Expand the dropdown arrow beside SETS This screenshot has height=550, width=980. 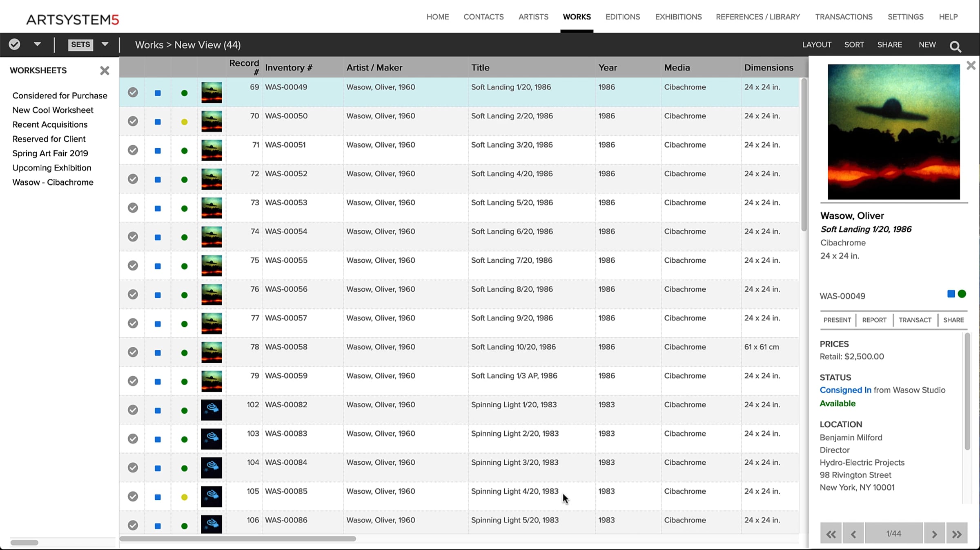105,44
